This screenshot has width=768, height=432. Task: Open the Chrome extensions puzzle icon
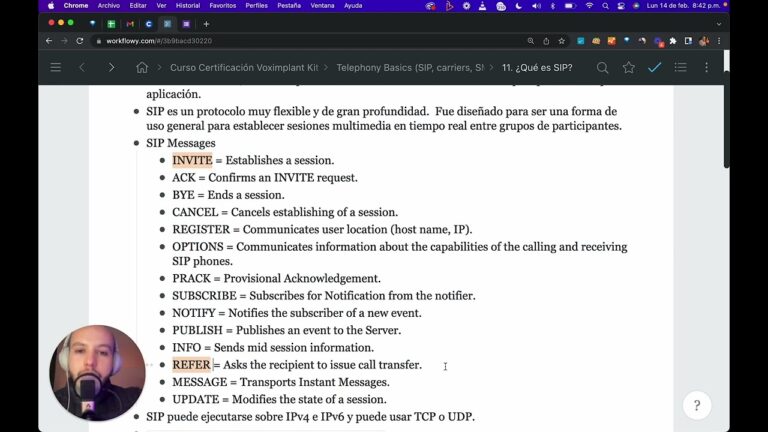tap(673, 41)
